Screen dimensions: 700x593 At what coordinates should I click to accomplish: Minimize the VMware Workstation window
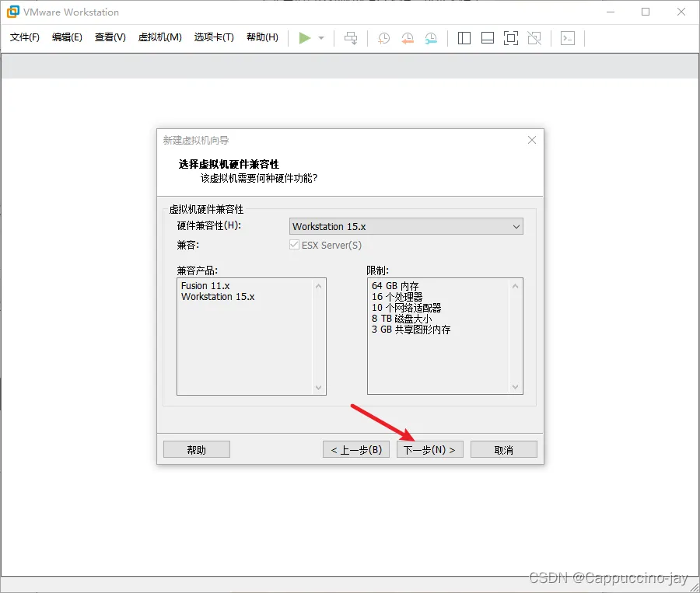(611, 12)
